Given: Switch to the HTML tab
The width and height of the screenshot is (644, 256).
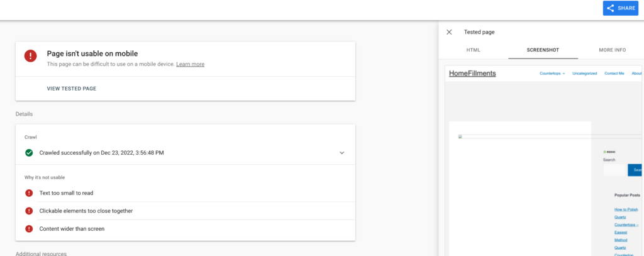Looking at the screenshot, I should 474,50.
